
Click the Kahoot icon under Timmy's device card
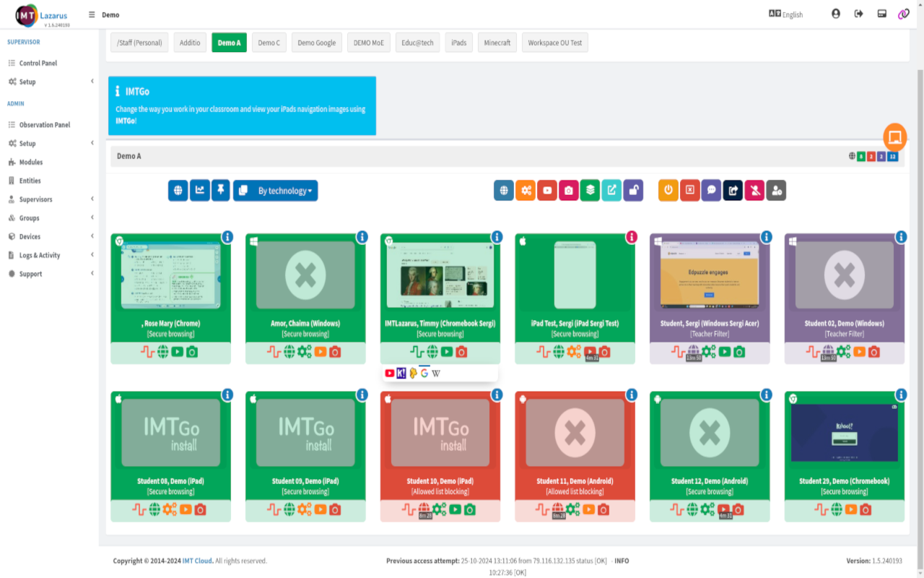click(x=402, y=372)
